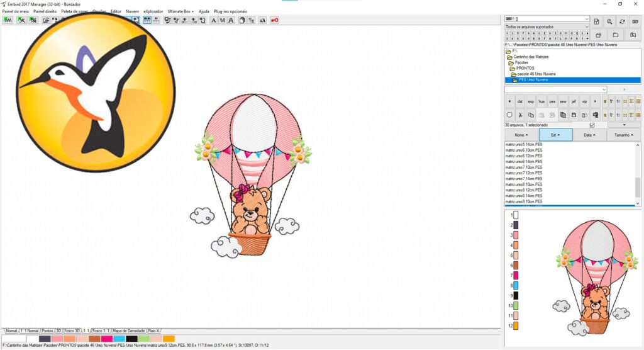Click the new folder icon under the magnifier
Image resolution: width=644 pixels, height=350 pixels.
click(599, 35)
